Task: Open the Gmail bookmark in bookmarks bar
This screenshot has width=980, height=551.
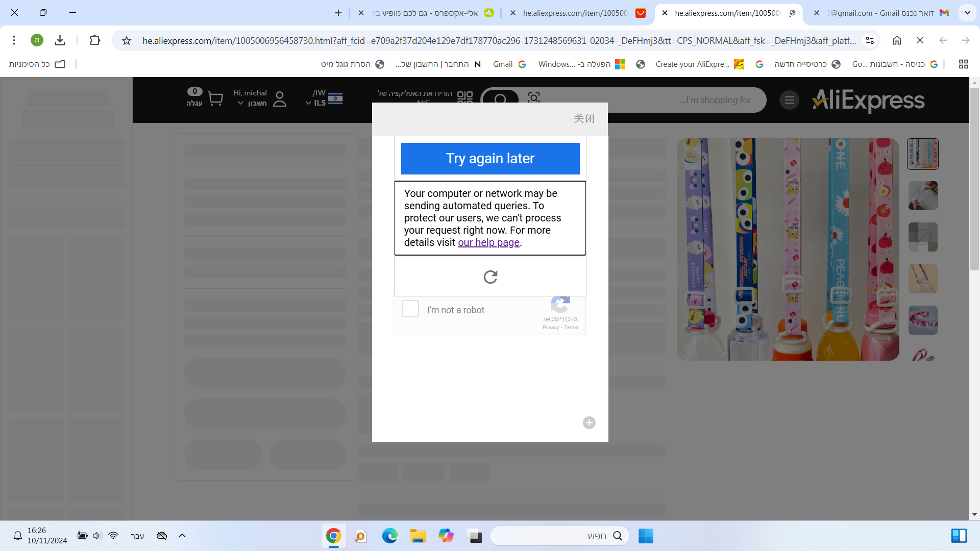Action: tap(509, 64)
